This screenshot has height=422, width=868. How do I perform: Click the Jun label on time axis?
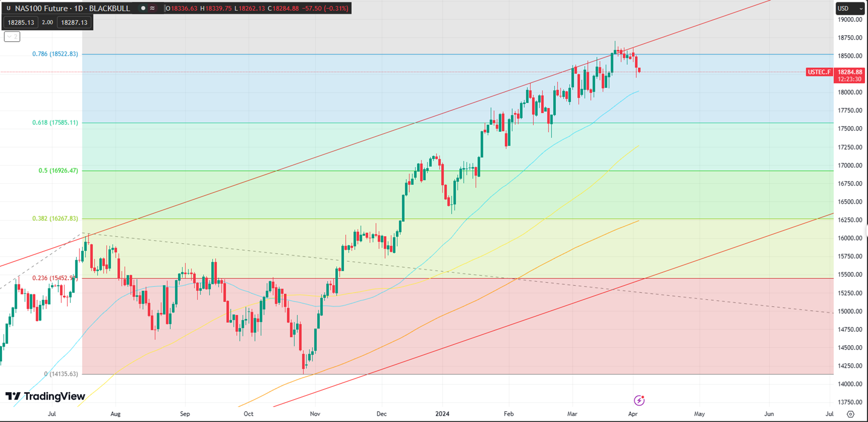coord(769,414)
